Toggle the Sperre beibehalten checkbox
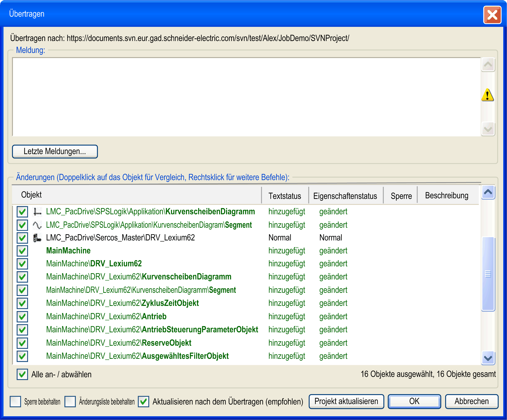This screenshot has height=420, width=507. pyautogui.click(x=15, y=402)
